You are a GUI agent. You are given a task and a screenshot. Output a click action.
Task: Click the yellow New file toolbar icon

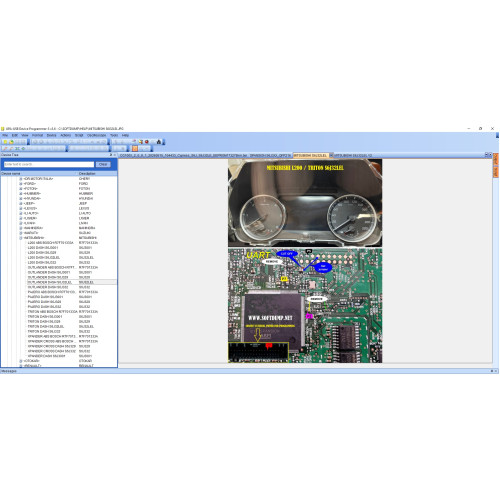click(x=5, y=142)
